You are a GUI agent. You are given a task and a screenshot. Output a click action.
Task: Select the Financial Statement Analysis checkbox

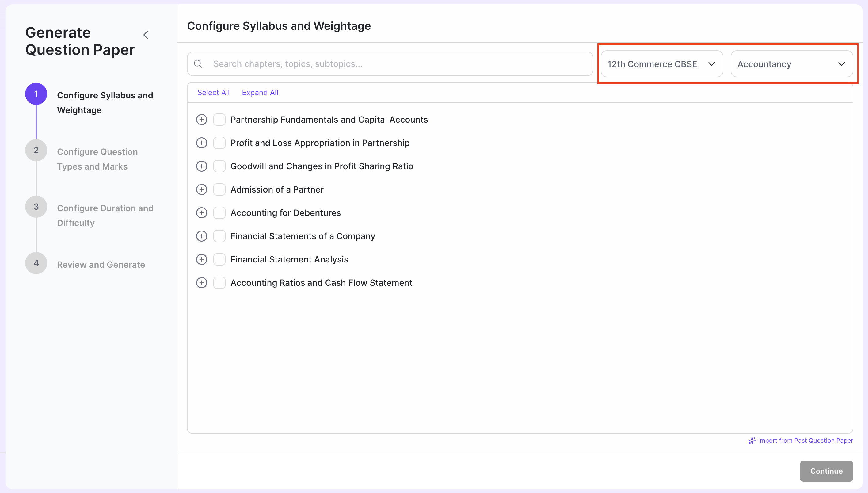[219, 259]
